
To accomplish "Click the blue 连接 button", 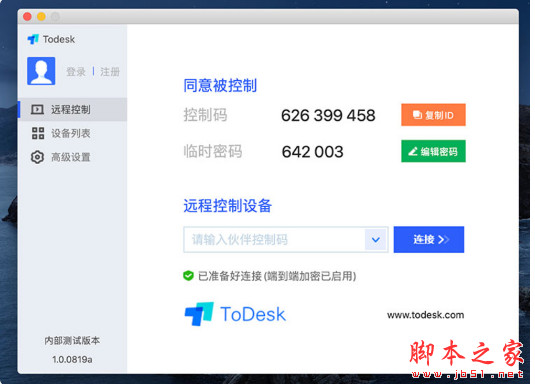I will [x=429, y=240].
